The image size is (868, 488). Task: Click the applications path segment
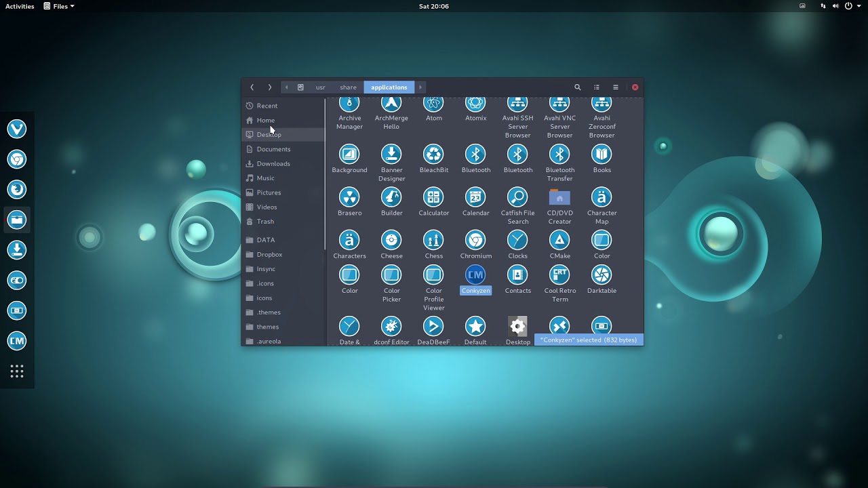(389, 87)
